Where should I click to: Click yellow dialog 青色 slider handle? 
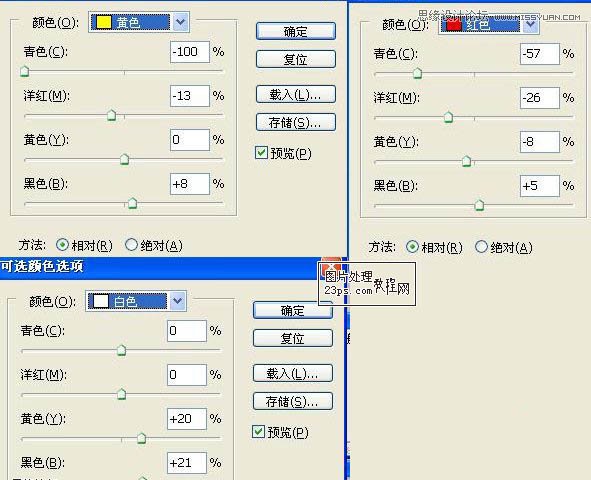(x=24, y=71)
